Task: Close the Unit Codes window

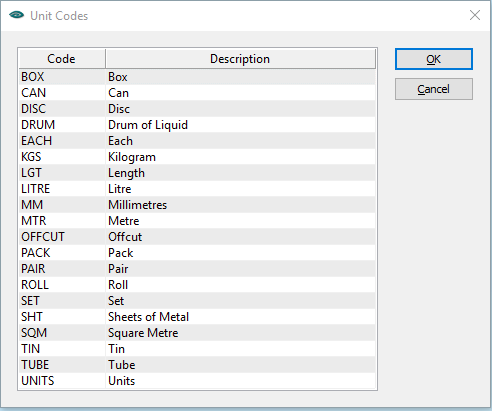Action: 475,15
